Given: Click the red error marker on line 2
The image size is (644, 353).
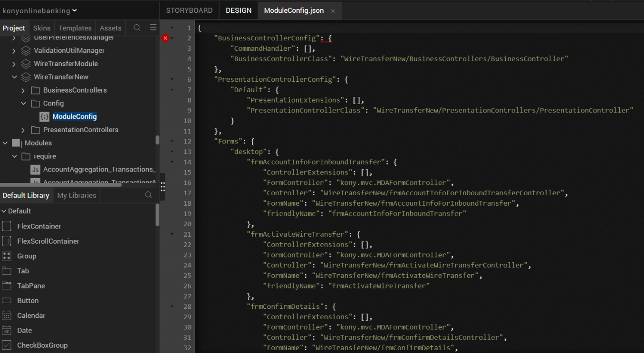Looking at the screenshot, I should (165, 38).
